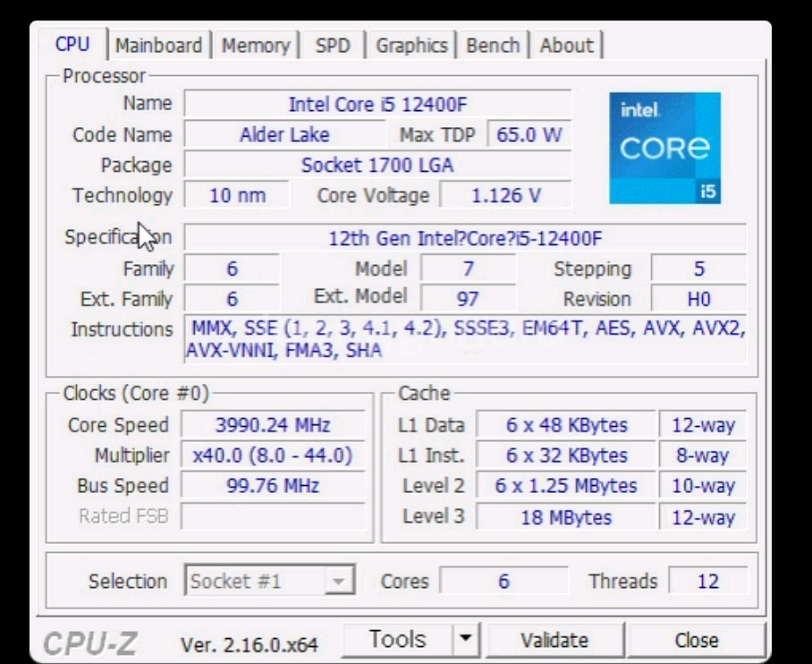Viewport: 812px width, 664px height.
Task: Open the Graphics tab
Action: coord(411,46)
